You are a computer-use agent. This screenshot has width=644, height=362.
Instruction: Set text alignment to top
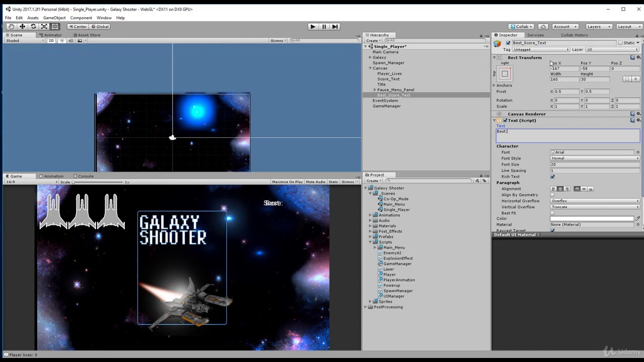tap(577, 189)
